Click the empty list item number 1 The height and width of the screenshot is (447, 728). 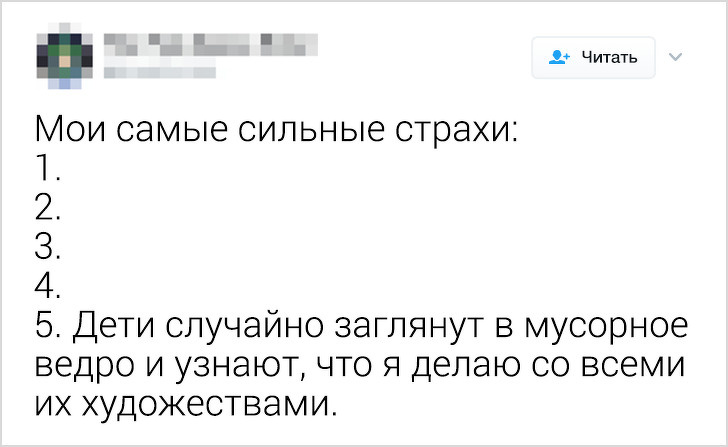click(48, 171)
